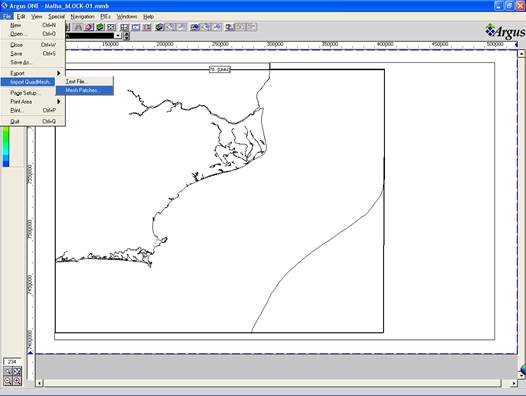Click the restore button in the title bar
This screenshot has width=526, height=396.
coord(509,6)
